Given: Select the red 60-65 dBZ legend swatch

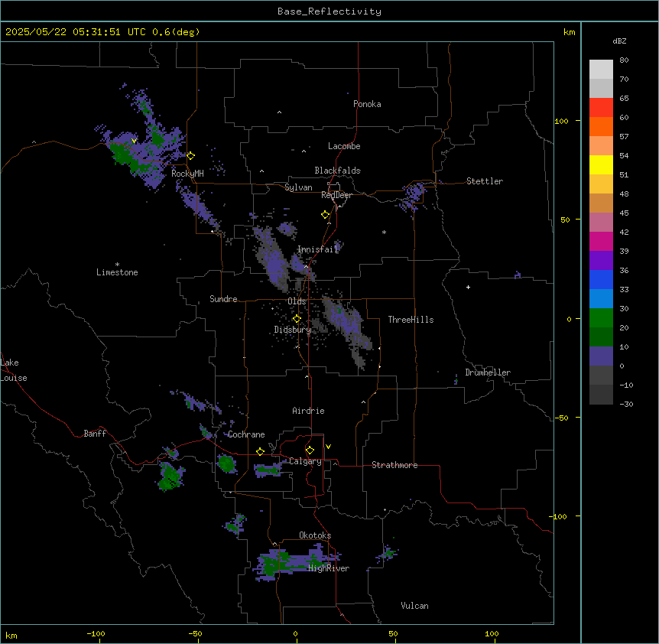Looking at the screenshot, I should tap(601, 108).
